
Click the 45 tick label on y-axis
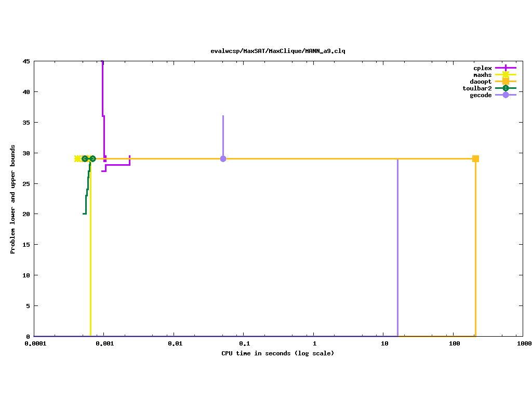[26, 61]
